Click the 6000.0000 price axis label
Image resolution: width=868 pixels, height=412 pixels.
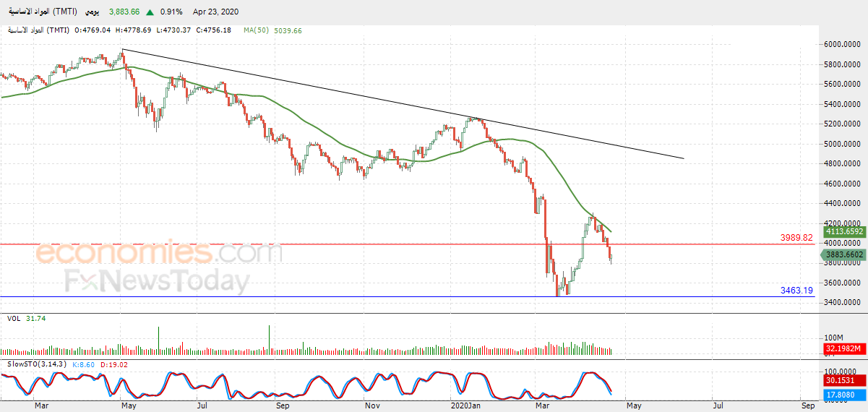pos(843,45)
